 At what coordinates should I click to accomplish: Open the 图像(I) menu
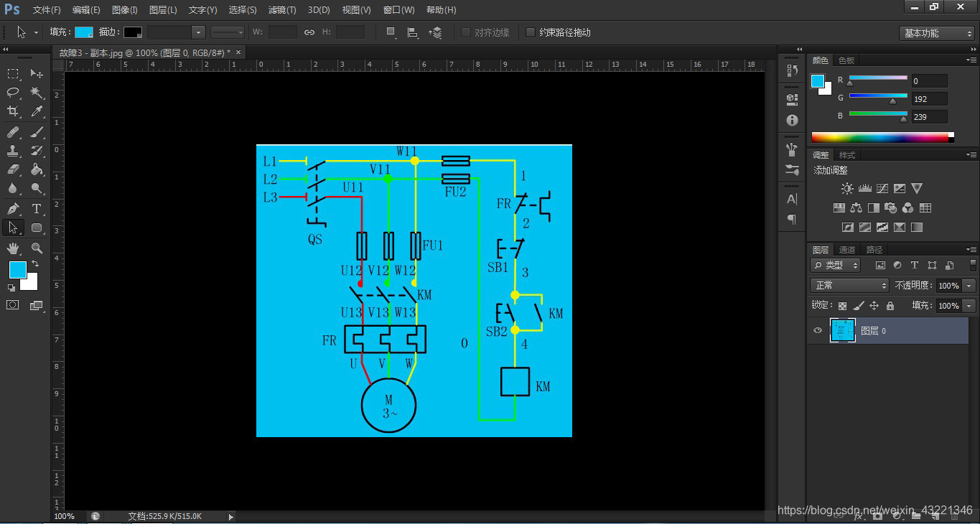click(x=125, y=10)
